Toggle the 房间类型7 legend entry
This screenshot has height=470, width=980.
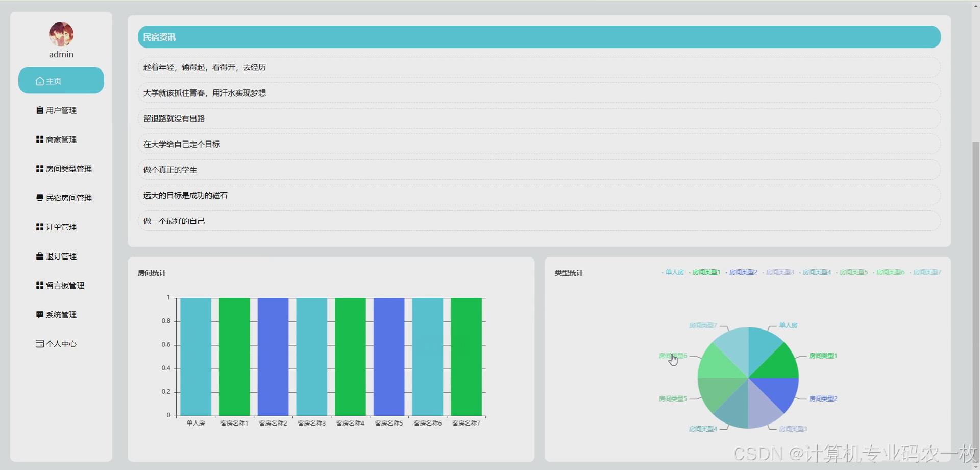[925, 272]
